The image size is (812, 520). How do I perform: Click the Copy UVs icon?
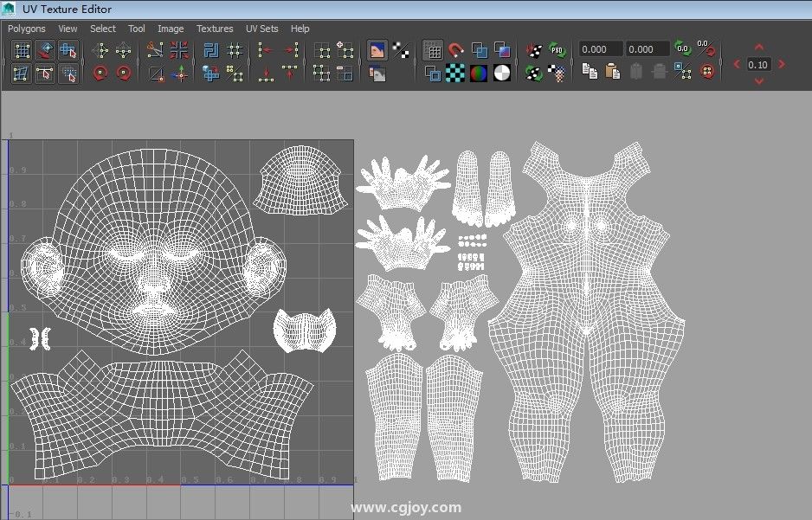click(590, 73)
